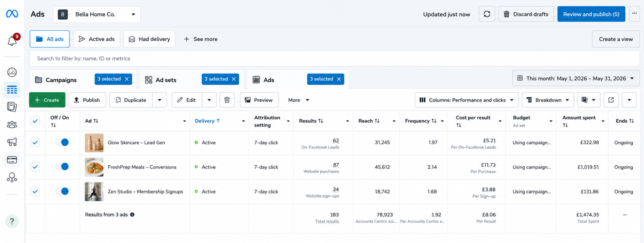
Task: Open the megaphone Advertising settings icon
Action: 12,142
